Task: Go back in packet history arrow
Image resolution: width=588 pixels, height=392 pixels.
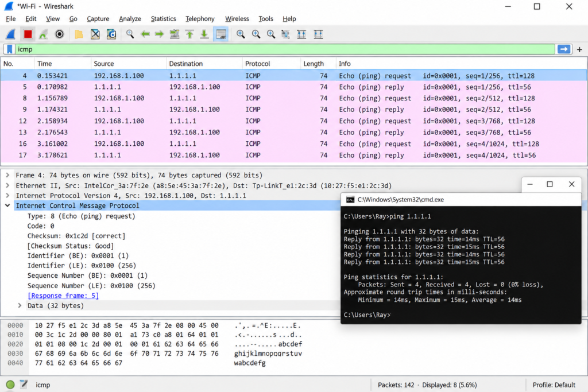Action: [145, 34]
